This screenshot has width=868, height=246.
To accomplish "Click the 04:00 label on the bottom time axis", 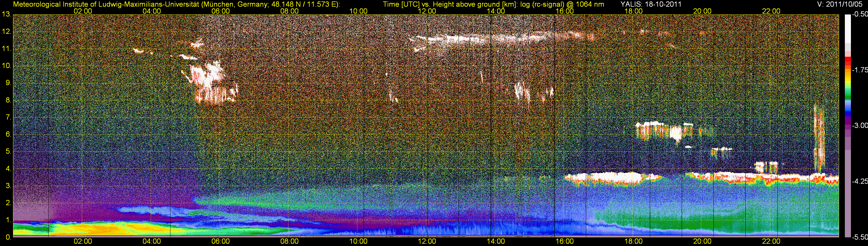I will pyautogui.click(x=152, y=241).
